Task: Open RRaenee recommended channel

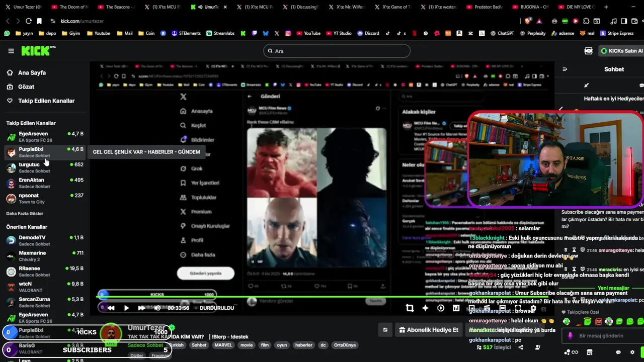Action: point(44,271)
